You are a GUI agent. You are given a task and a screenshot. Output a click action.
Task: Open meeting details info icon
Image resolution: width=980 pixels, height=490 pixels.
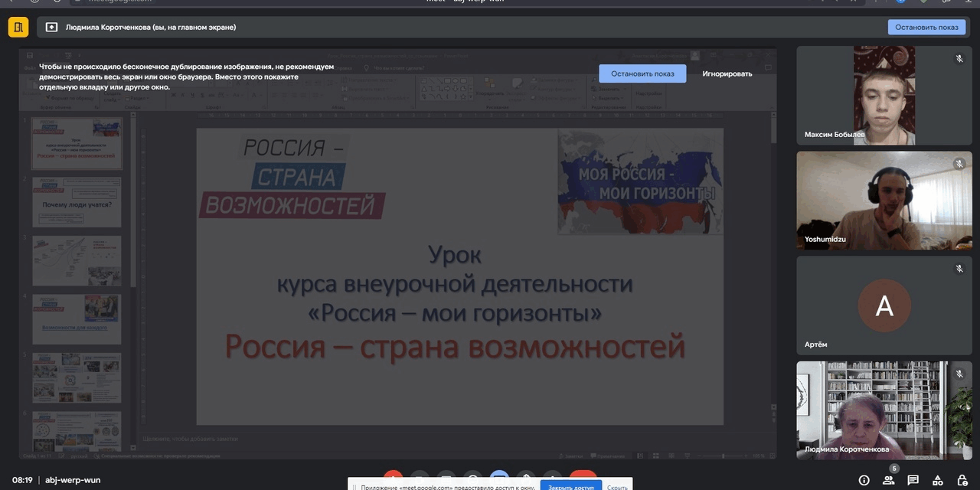(x=864, y=480)
